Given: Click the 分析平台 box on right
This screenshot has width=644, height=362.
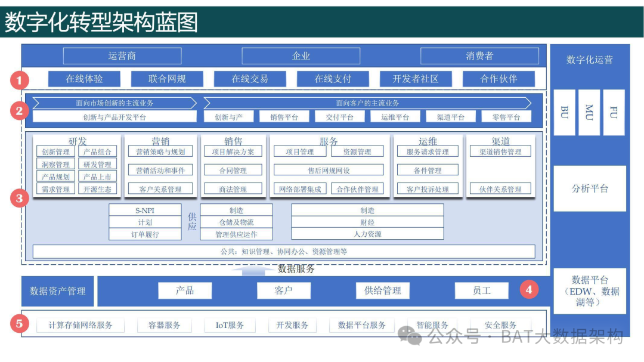Looking at the screenshot, I should pos(590,188).
